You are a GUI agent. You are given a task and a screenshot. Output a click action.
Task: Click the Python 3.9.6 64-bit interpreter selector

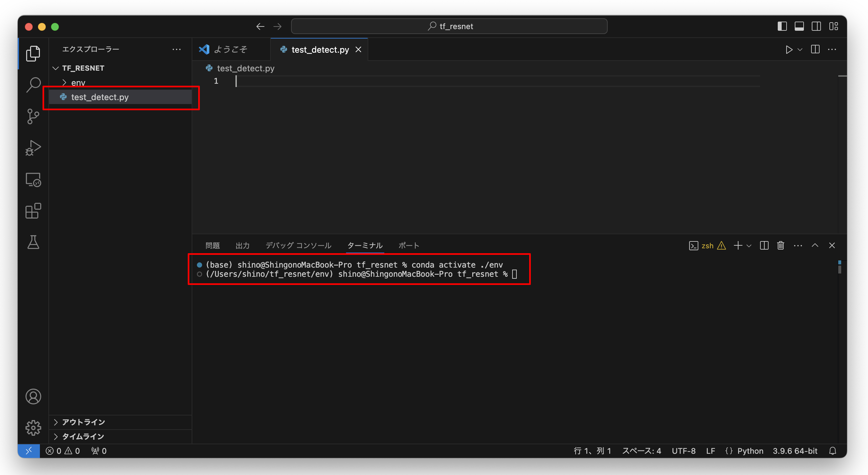[x=794, y=451]
